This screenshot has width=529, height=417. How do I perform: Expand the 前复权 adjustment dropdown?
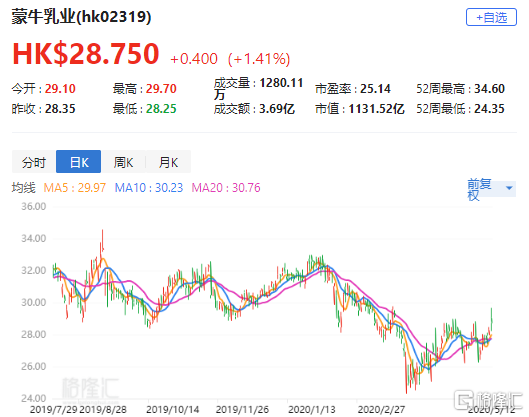click(491, 189)
